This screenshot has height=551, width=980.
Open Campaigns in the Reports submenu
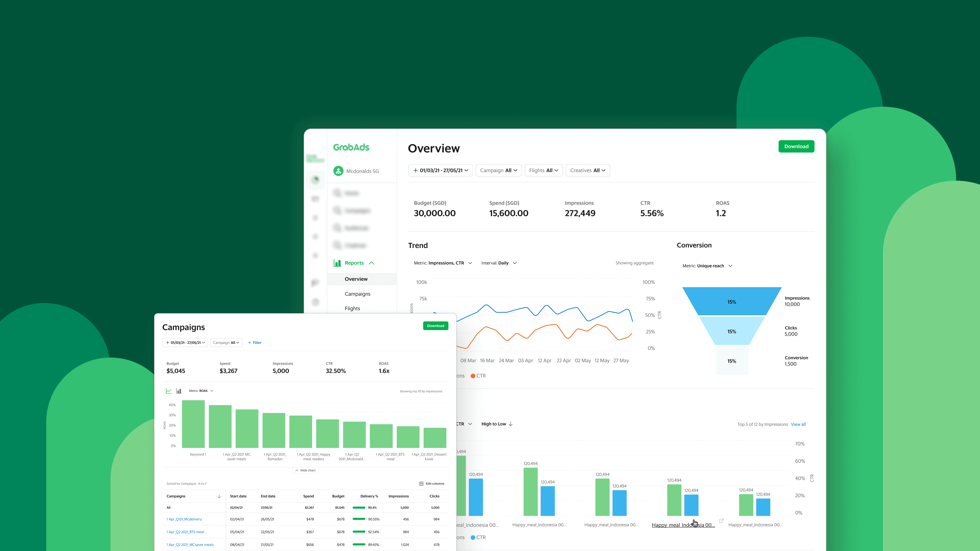click(357, 294)
